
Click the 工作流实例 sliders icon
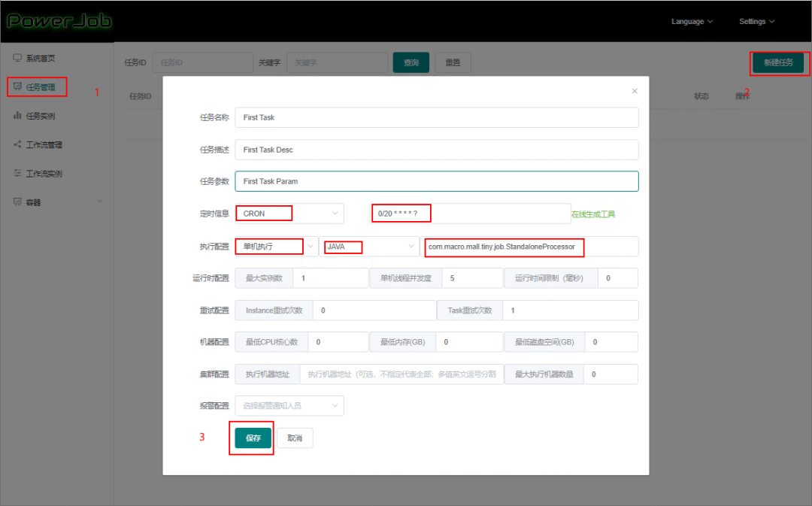click(17, 173)
